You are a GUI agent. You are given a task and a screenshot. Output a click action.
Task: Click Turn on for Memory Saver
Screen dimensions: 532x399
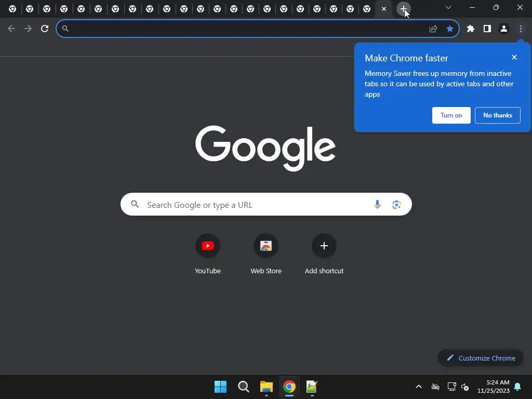tap(451, 115)
